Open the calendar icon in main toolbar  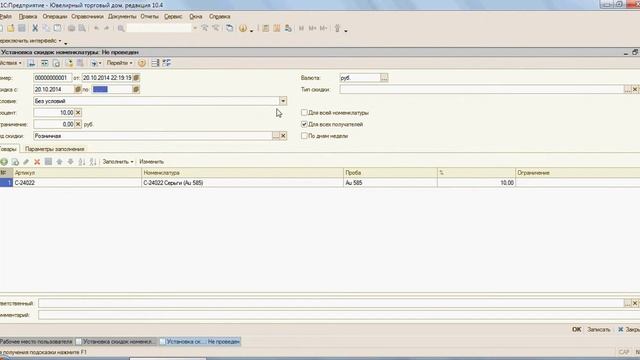277,28
